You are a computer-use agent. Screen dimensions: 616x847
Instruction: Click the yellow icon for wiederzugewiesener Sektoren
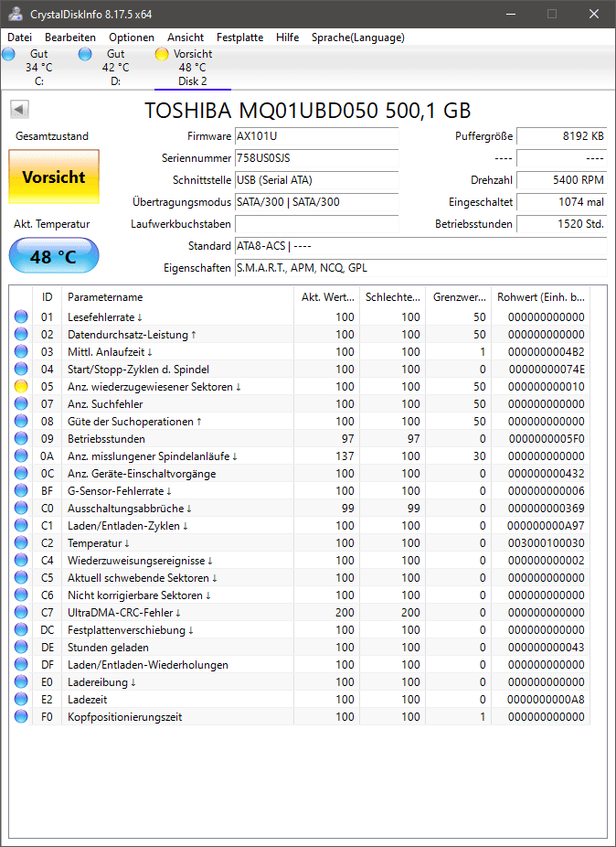pyautogui.click(x=21, y=386)
